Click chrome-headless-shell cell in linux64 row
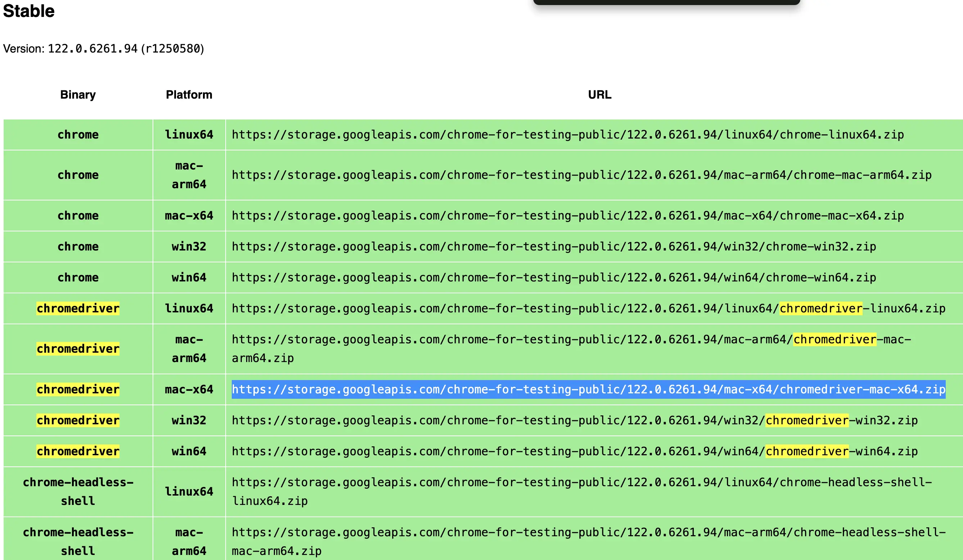 [x=78, y=492]
